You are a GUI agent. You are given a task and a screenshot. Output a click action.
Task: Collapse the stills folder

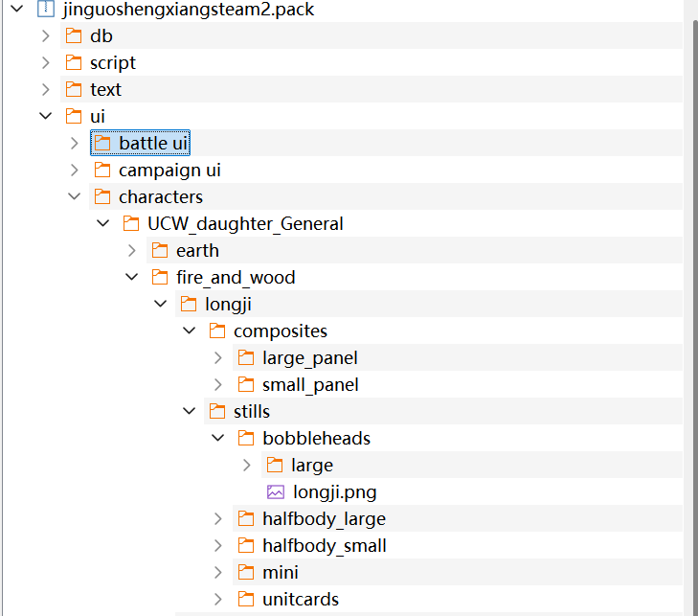pyautogui.click(x=190, y=411)
